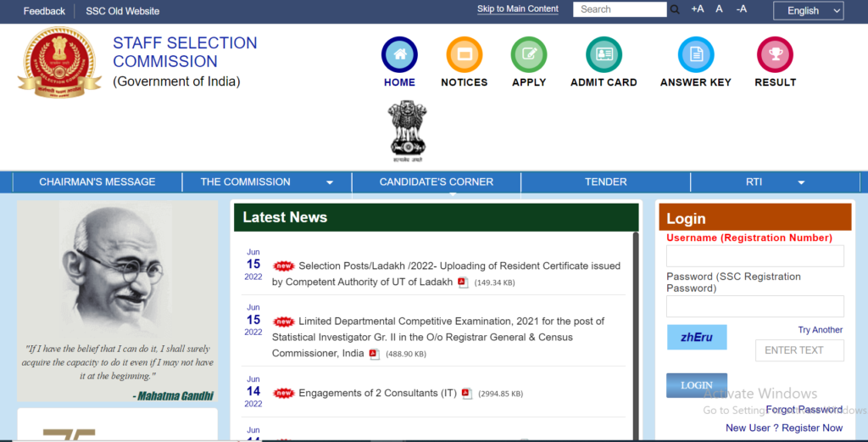The height and width of the screenshot is (442, 868).
Task: Click the Answer Key icon
Action: pyautogui.click(x=695, y=54)
